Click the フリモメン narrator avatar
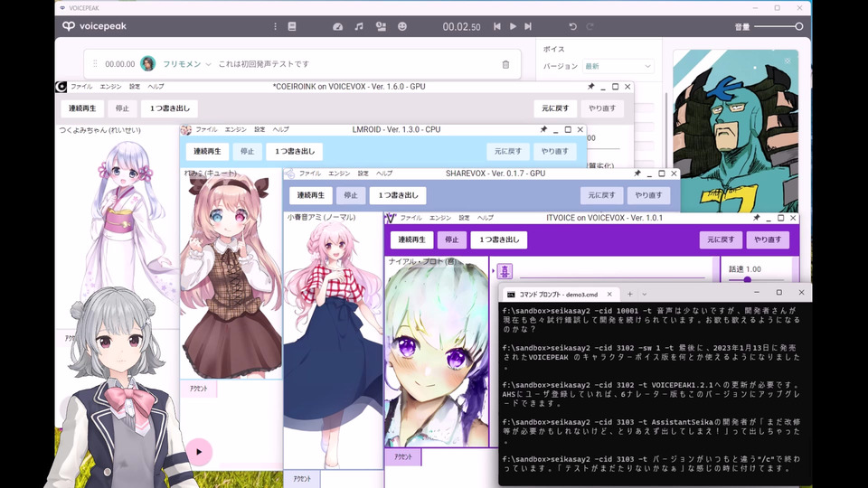Screen dimensions: 868x488 [147, 63]
